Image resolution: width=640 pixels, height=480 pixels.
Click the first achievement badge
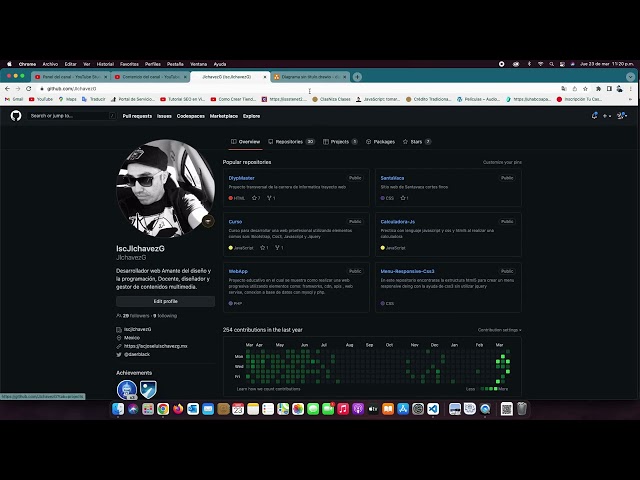(127, 389)
